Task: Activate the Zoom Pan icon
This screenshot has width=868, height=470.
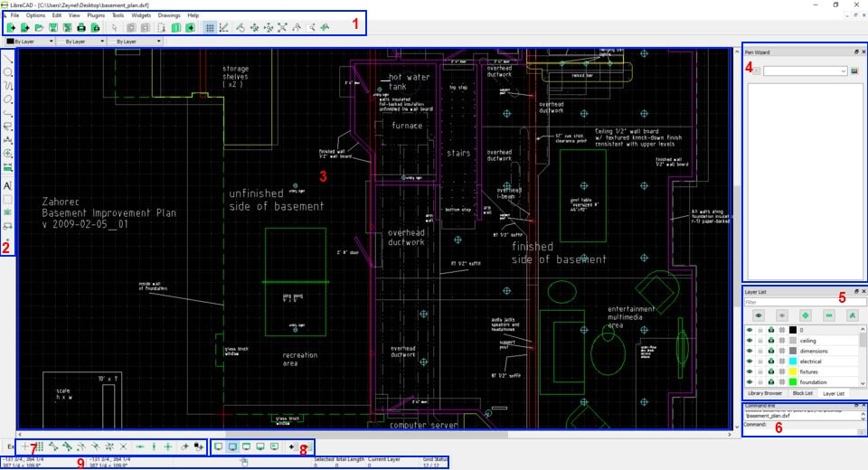Action: coord(325,27)
